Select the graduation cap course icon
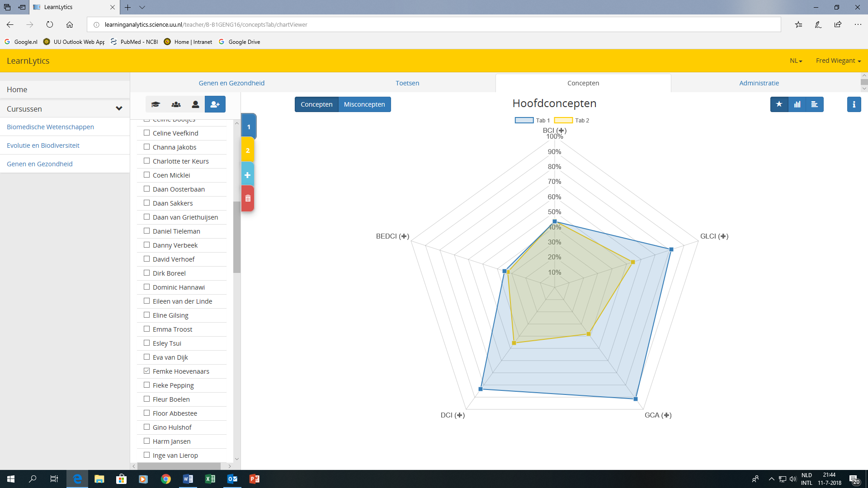The image size is (868, 488). pos(156,104)
